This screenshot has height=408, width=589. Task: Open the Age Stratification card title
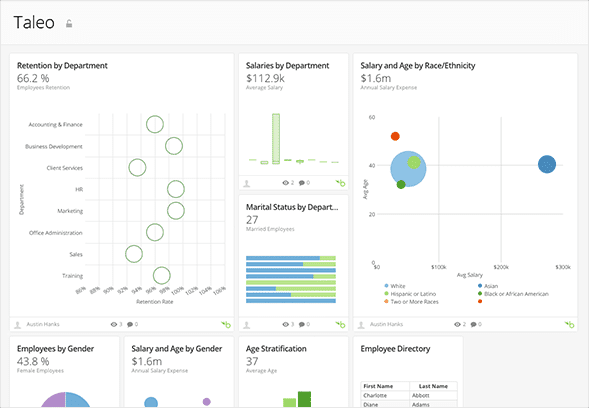click(276, 349)
